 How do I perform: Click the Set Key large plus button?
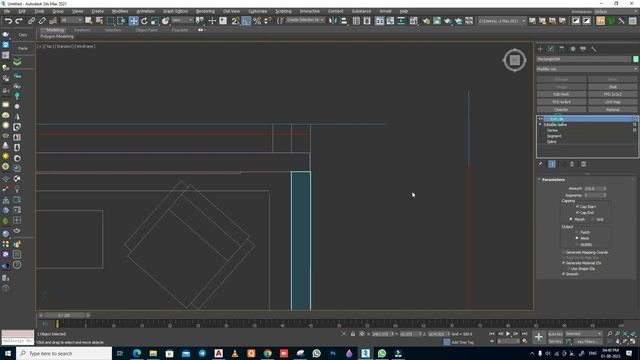(539, 337)
